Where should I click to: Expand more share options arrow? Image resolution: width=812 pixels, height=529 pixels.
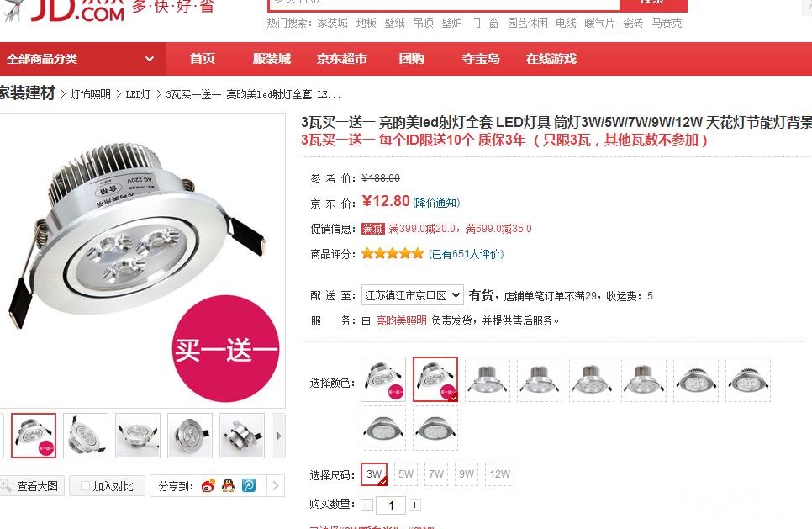pos(276,485)
